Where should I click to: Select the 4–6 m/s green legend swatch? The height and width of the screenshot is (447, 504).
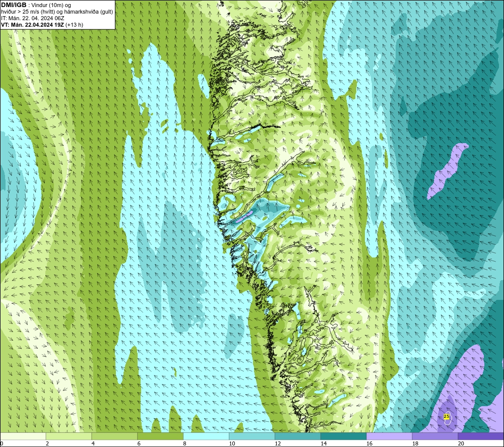[114, 436]
